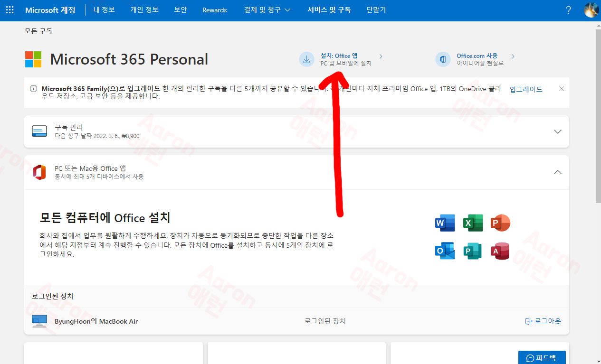Open the 피드백 button

pyautogui.click(x=542, y=358)
